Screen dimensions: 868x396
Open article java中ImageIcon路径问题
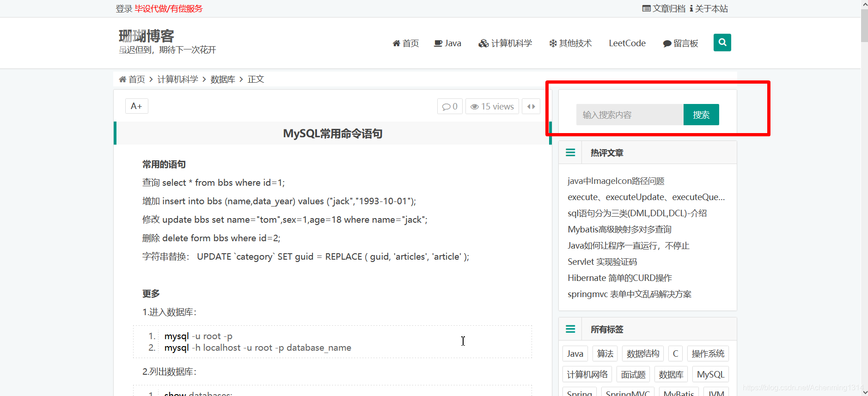(616, 181)
